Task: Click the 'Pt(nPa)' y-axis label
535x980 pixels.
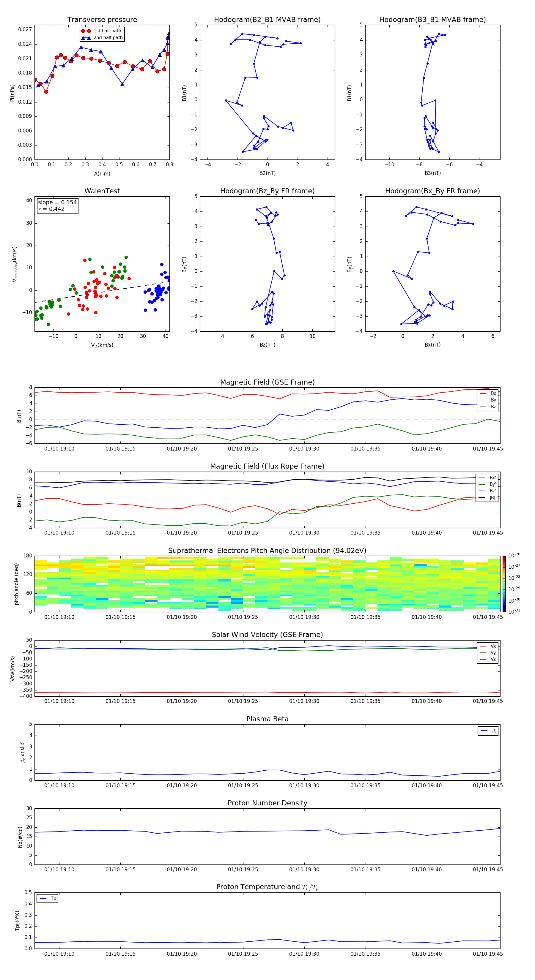Action: tap(12, 93)
